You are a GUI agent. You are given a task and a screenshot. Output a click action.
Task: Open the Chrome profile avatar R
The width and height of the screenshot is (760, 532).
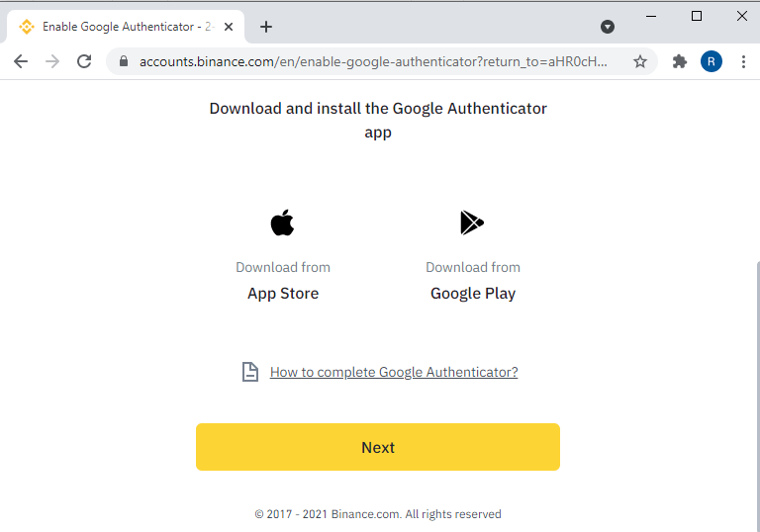[712, 61]
